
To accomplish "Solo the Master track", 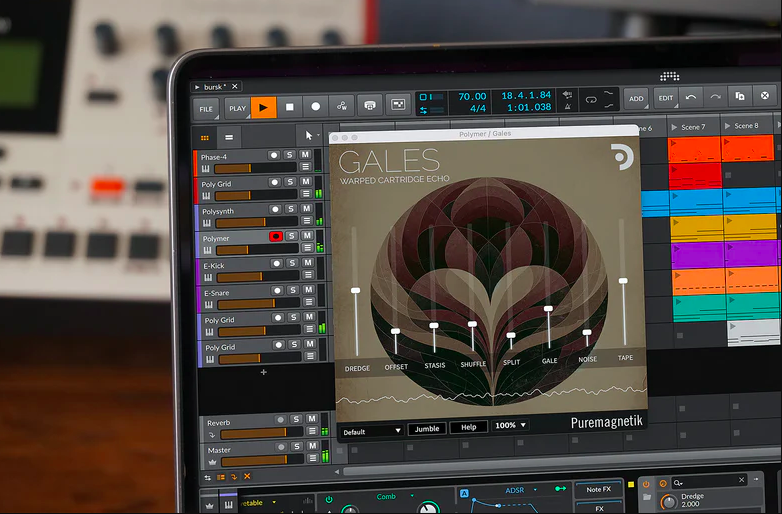I will (x=297, y=446).
